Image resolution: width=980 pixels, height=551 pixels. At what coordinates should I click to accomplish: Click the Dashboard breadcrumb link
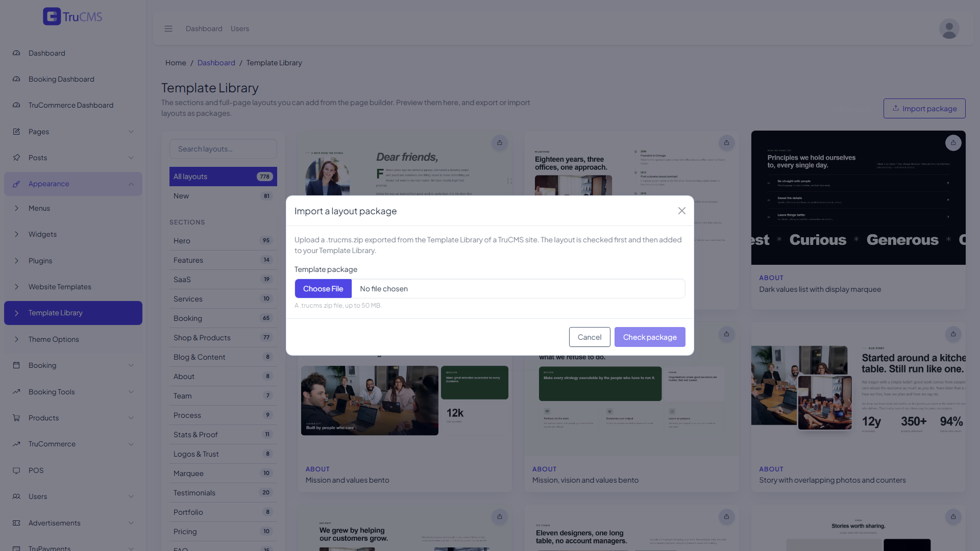[x=216, y=63]
